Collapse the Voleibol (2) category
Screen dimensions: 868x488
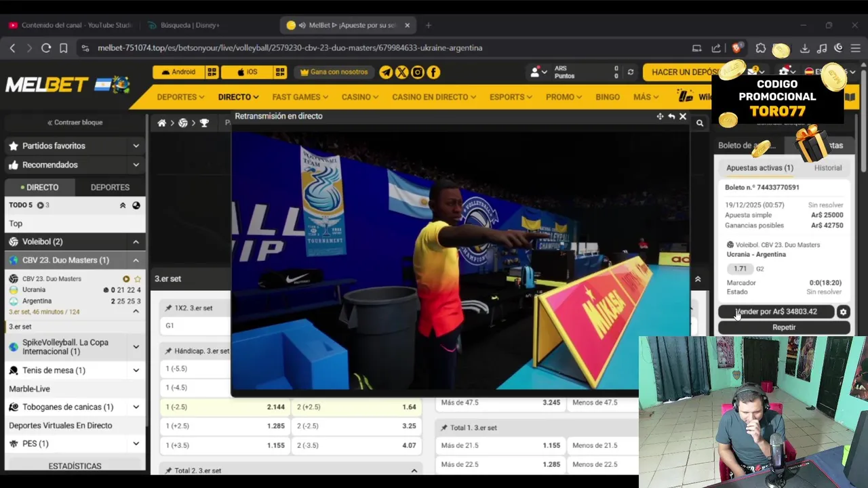click(x=136, y=242)
